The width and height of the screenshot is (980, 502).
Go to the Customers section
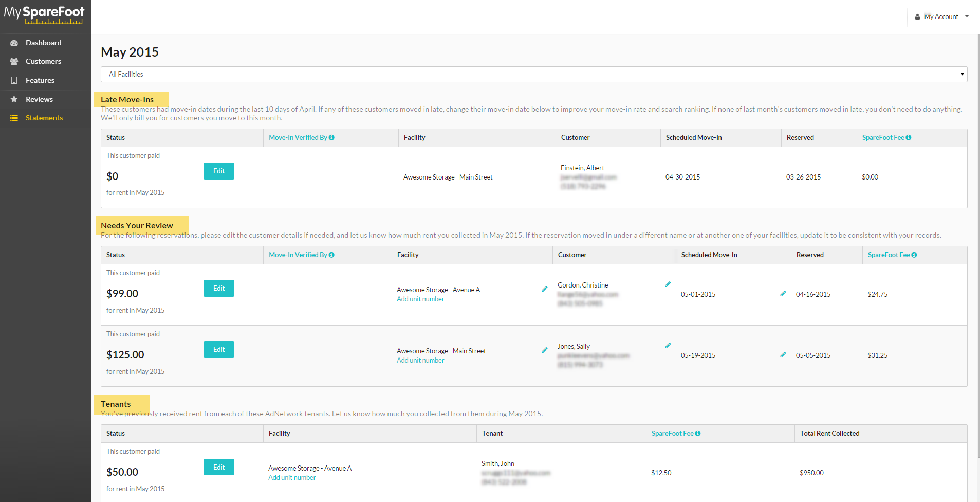(x=44, y=61)
